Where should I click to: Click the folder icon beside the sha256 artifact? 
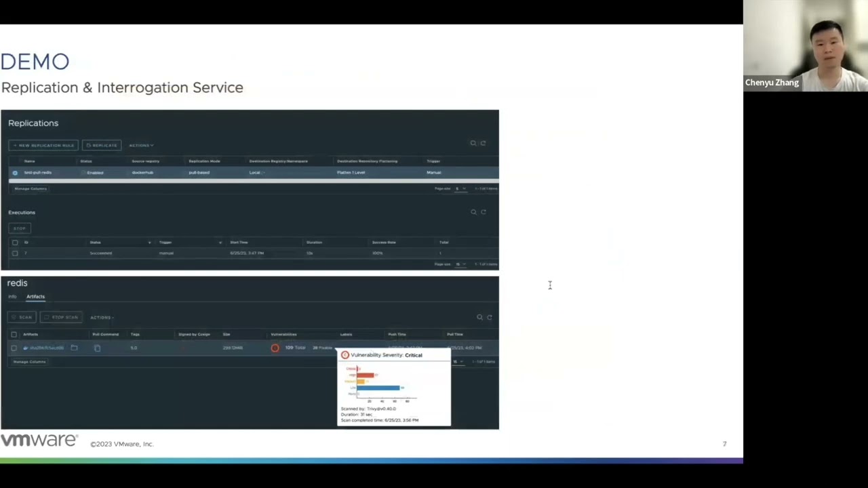click(x=74, y=348)
